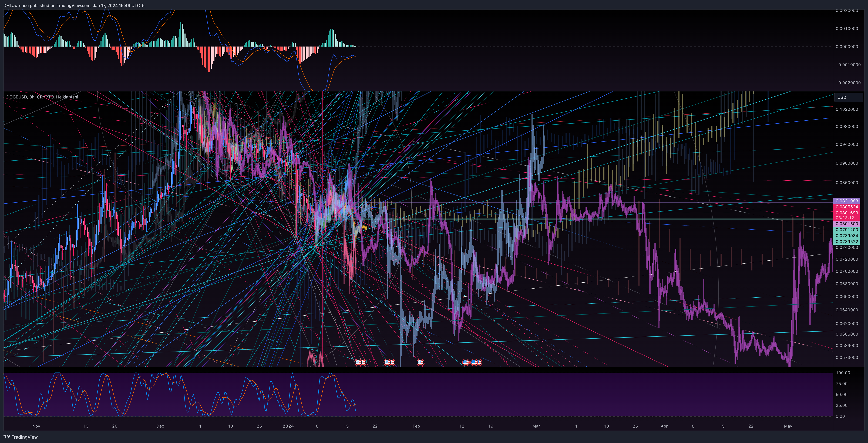Click the 0.0940000 price axis value
The width and height of the screenshot is (868, 443).
[x=847, y=144]
